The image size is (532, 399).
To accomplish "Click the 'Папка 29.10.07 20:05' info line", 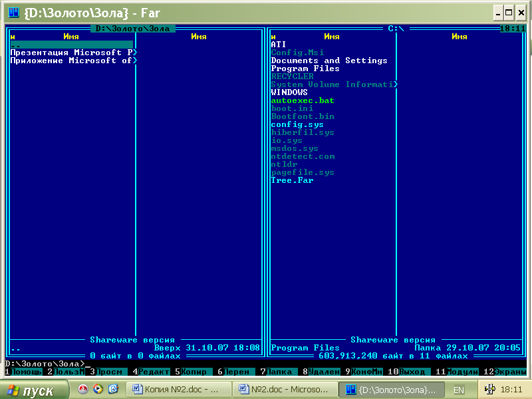I will pos(467,348).
